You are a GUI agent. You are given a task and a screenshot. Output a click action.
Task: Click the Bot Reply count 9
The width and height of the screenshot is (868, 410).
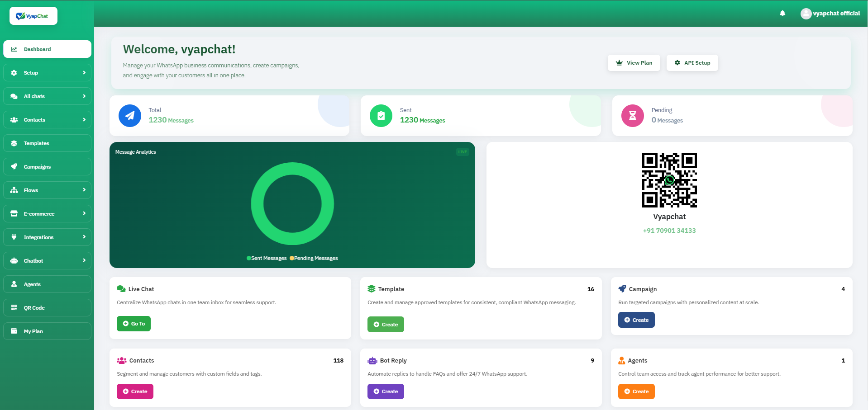[x=592, y=360]
